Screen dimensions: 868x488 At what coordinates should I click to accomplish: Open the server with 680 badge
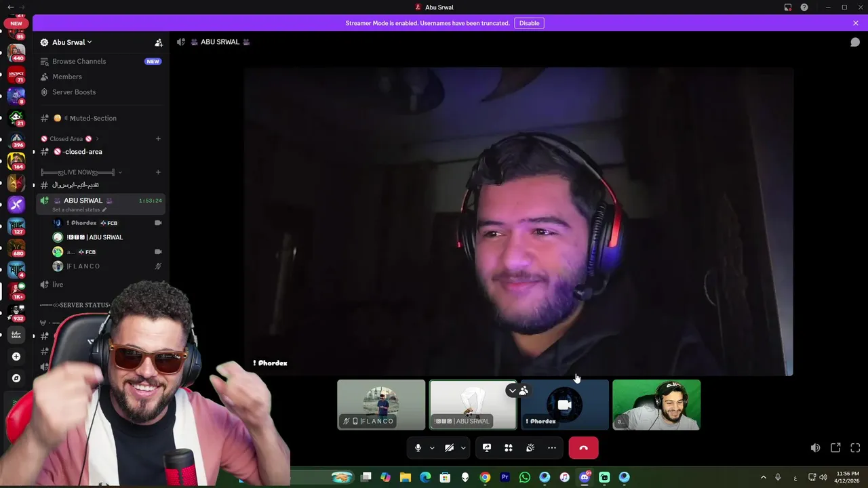tap(16, 248)
